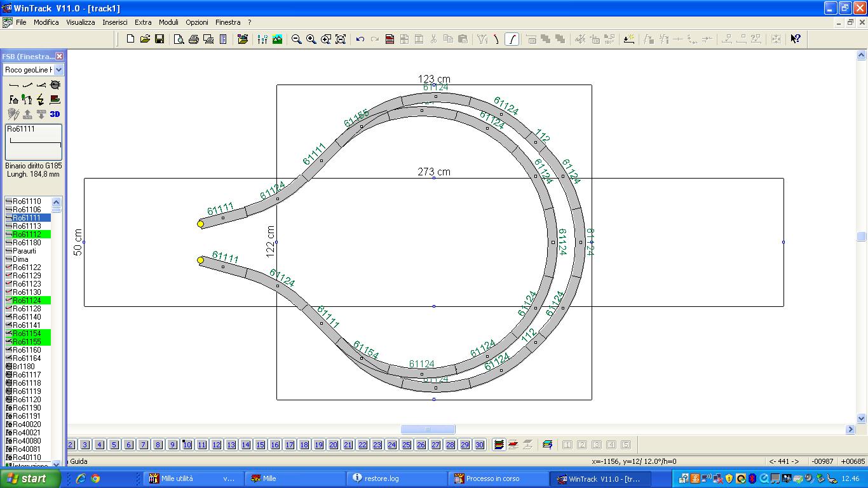This screenshot has width=868, height=488.
Task: Toggle the flexible track curve tool
Action: click(x=512, y=39)
